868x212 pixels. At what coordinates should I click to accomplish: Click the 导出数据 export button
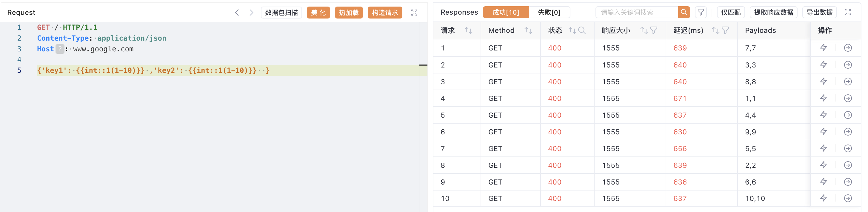pyautogui.click(x=819, y=13)
